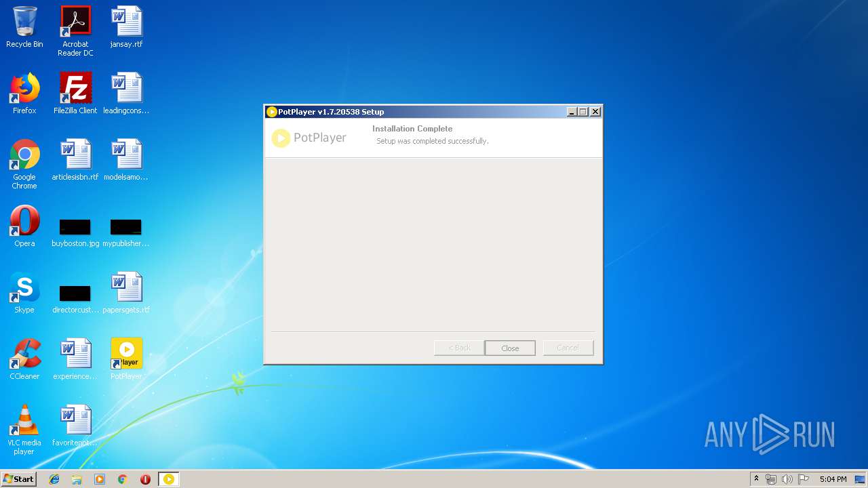
Task: Open the media player taskbar icon
Action: pyautogui.click(x=100, y=479)
